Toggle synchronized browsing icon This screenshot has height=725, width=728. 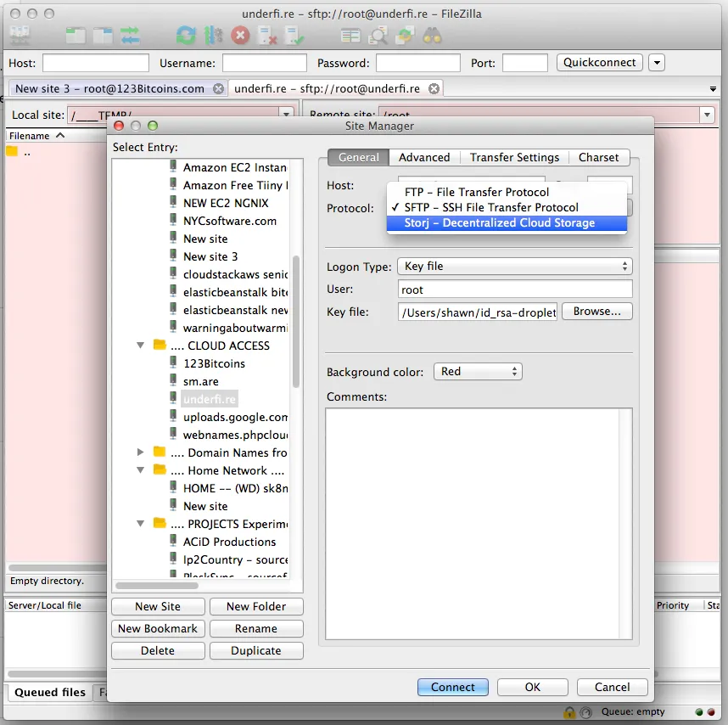405,36
